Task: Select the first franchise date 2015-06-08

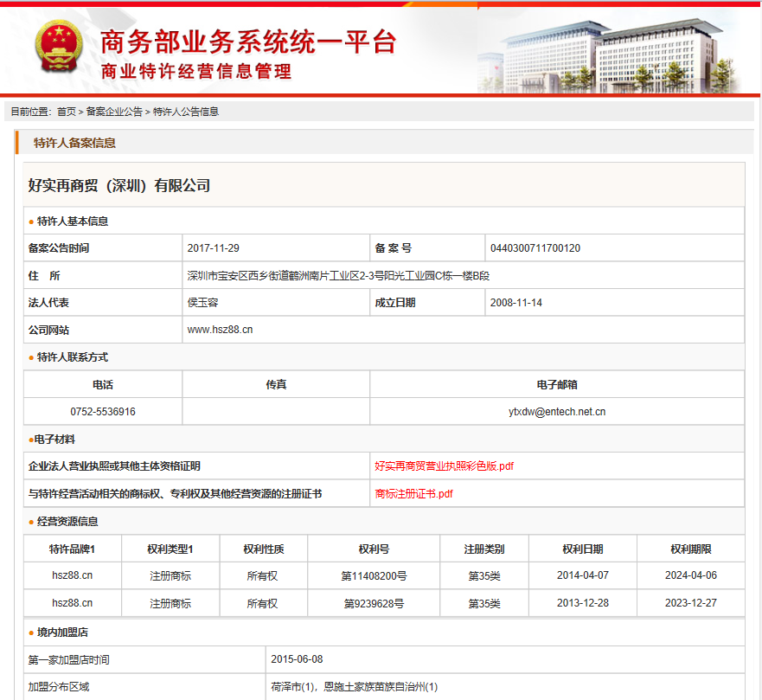Action: pyautogui.click(x=297, y=659)
